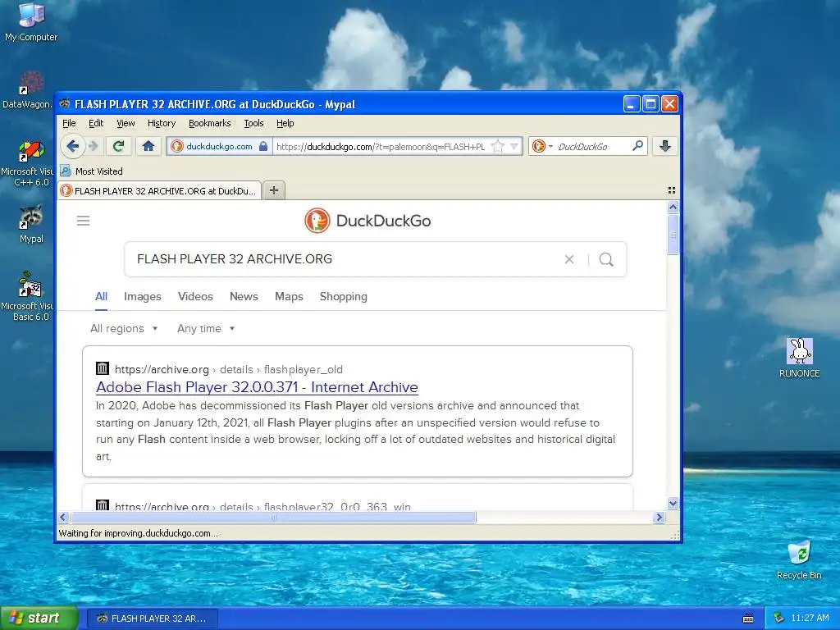
Task: Open the Downloads arrow button
Action: pos(664,146)
